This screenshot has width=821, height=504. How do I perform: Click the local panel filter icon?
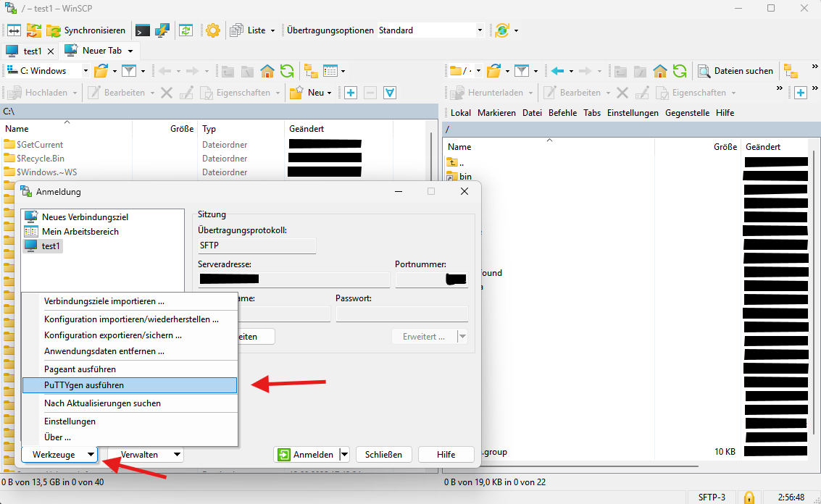pyautogui.click(x=129, y=71)
